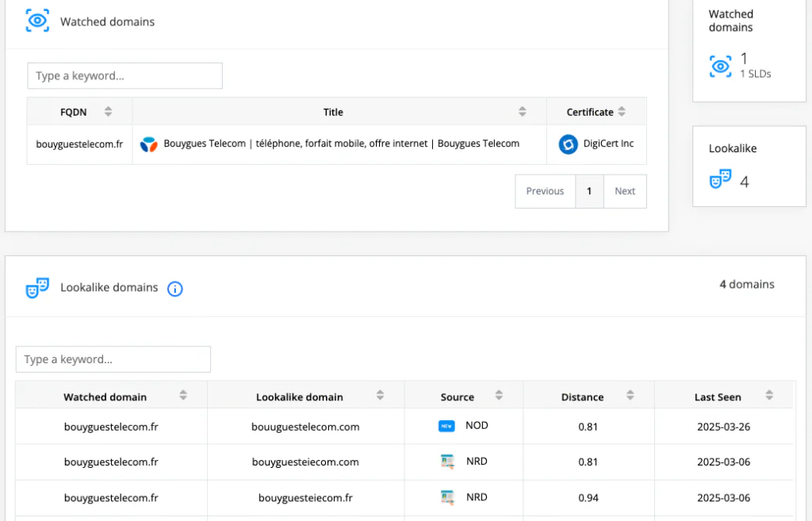Click the Next pagination button

[625, 191]
